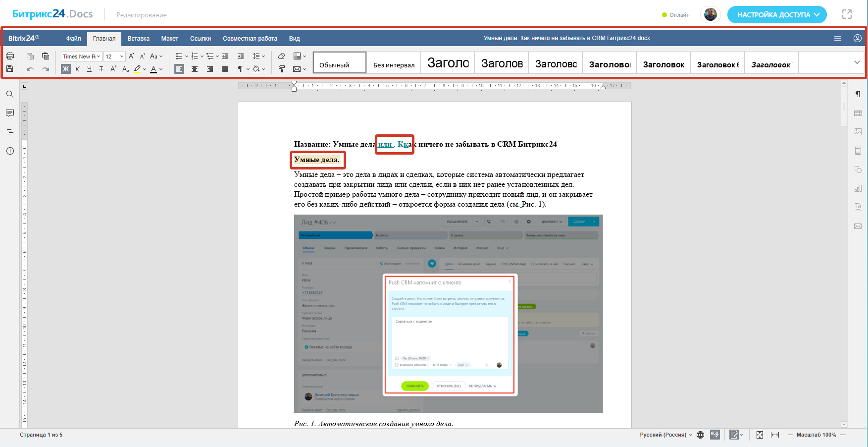Switch to the Вид tab

[295, 38]
